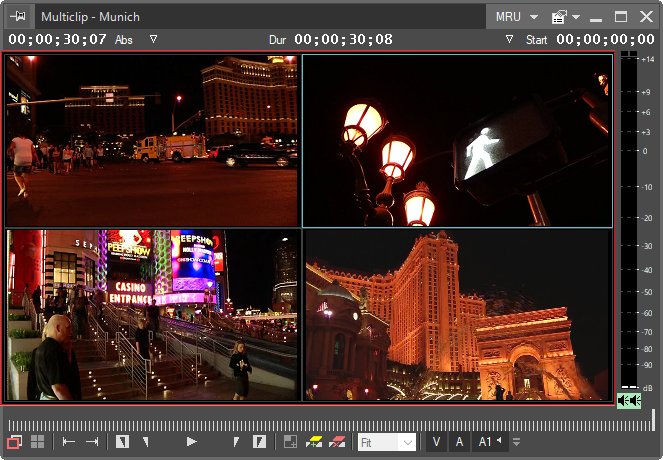663x460 pixels.
Task: Toggle the V video source button
Action: click(x=436, y=442)
